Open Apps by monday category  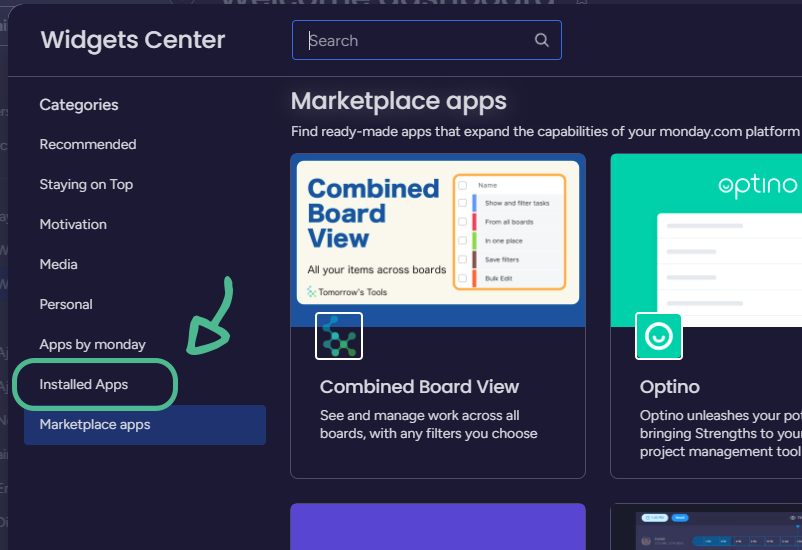tap(93, 345)
